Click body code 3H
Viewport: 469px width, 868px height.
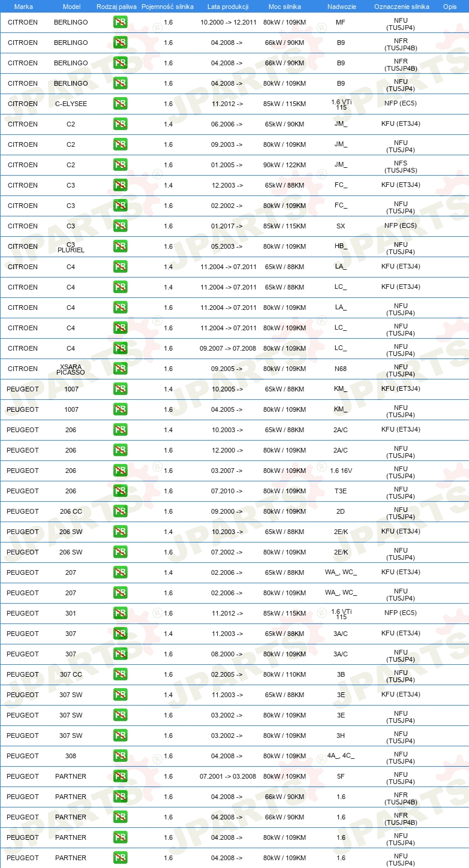(341, 736)
